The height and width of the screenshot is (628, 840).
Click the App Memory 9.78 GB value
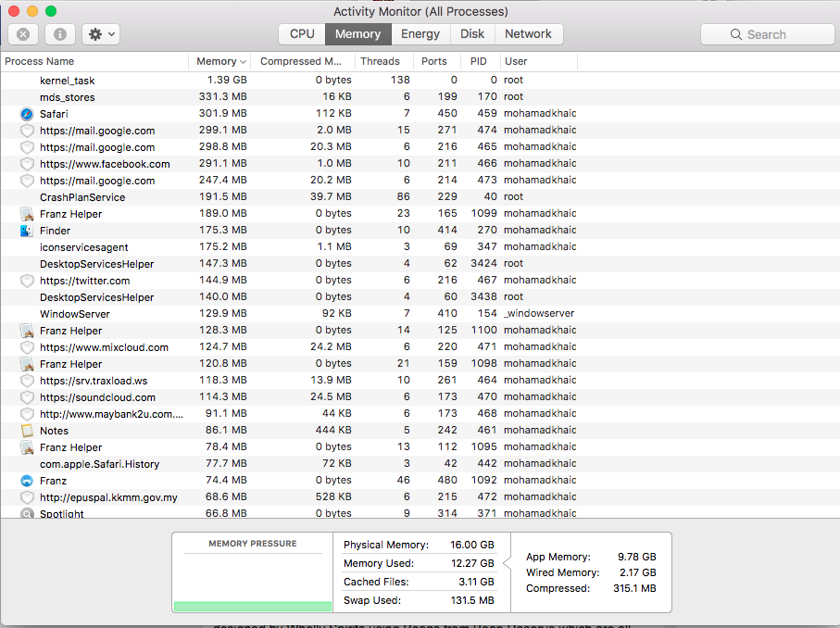(637, 557)
